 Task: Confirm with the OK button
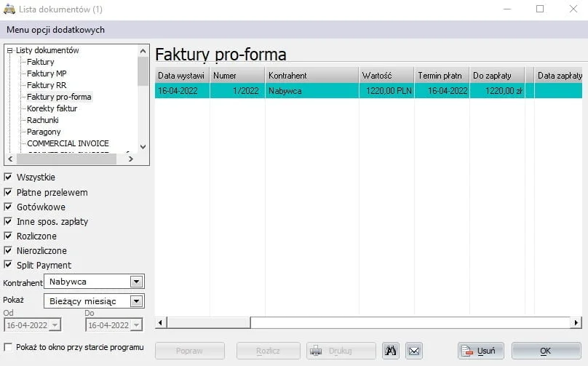[x=547, y=351]
